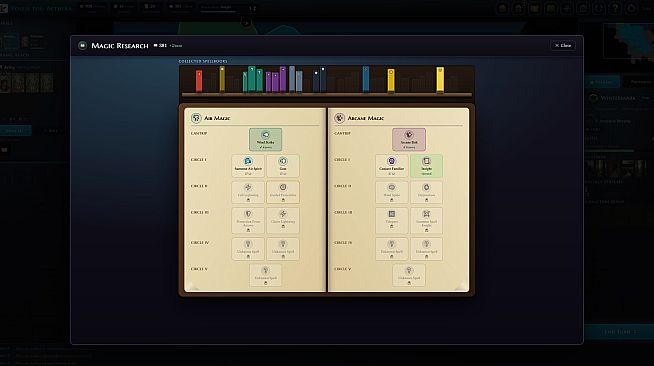Click the Air Magic page title
Image resolution: width=654 pixels, height=366 pixels.
pyautogui.click(x=217, y=118)
